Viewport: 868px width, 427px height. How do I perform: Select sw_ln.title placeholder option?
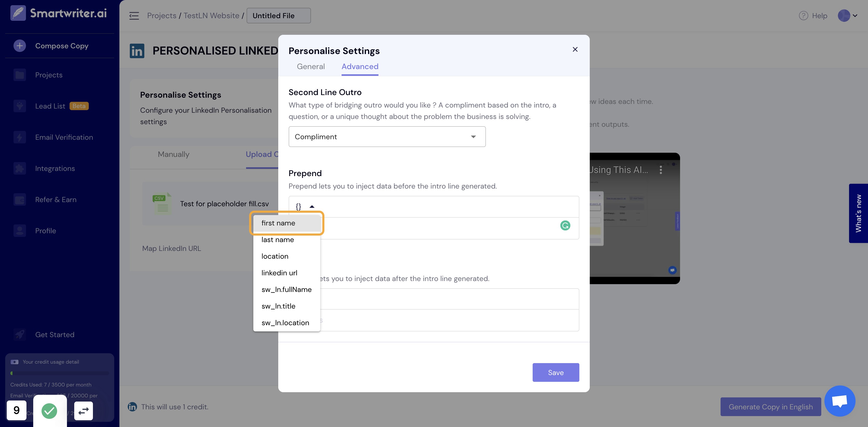[286, 306]
